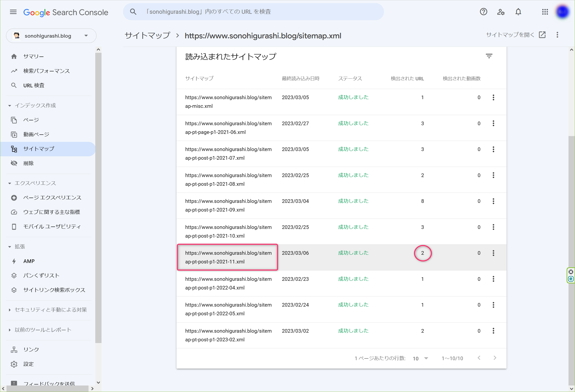Open the Google apps grid
The image size is (575, 392).
[545, 12]
